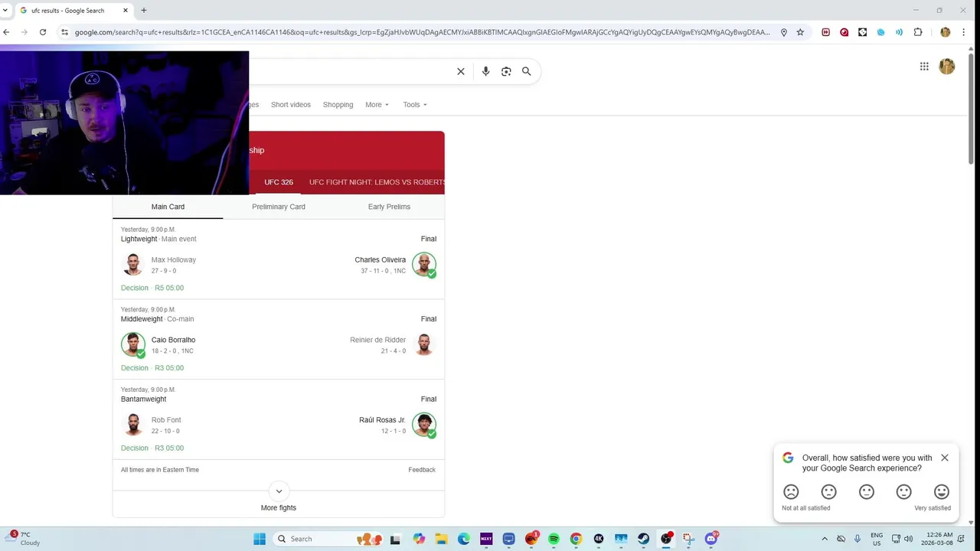Expand the More search filters dropdown
The width and height of the screenshot is (980, 551).
click(377, 105)
